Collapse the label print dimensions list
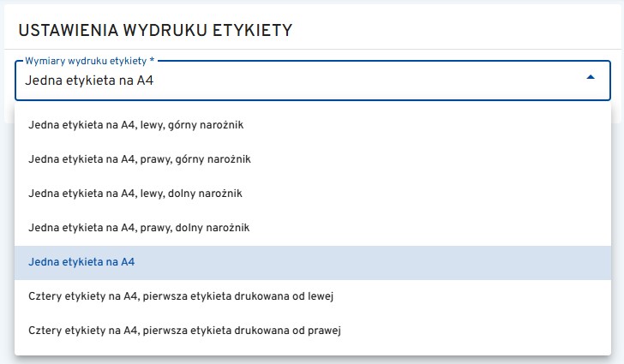 pyautogui.click(x=590, y=78)
